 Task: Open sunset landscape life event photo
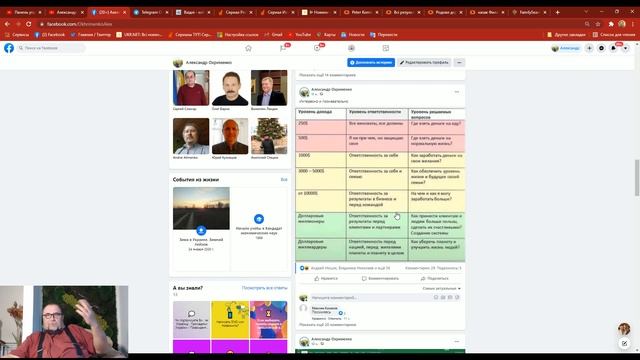coord(201,208)
